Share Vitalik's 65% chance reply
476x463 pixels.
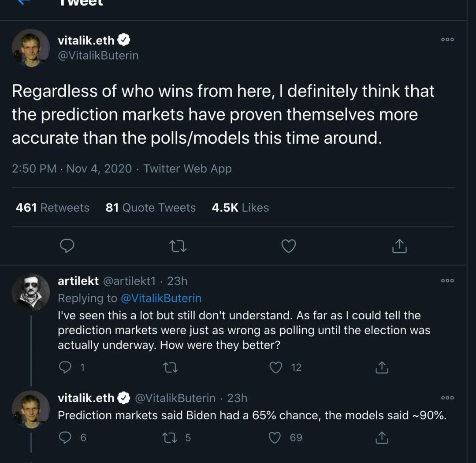pos(382,437)
